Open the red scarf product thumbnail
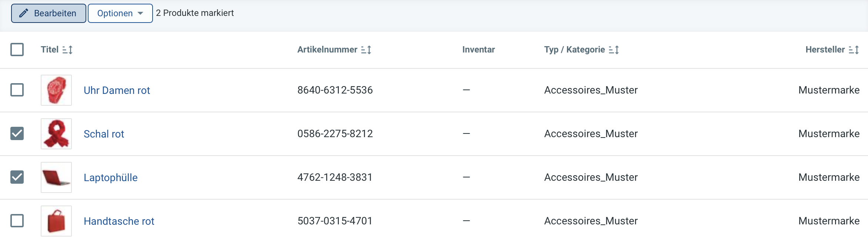The width and height of the screenshot is (868, 241). [56, 134]
